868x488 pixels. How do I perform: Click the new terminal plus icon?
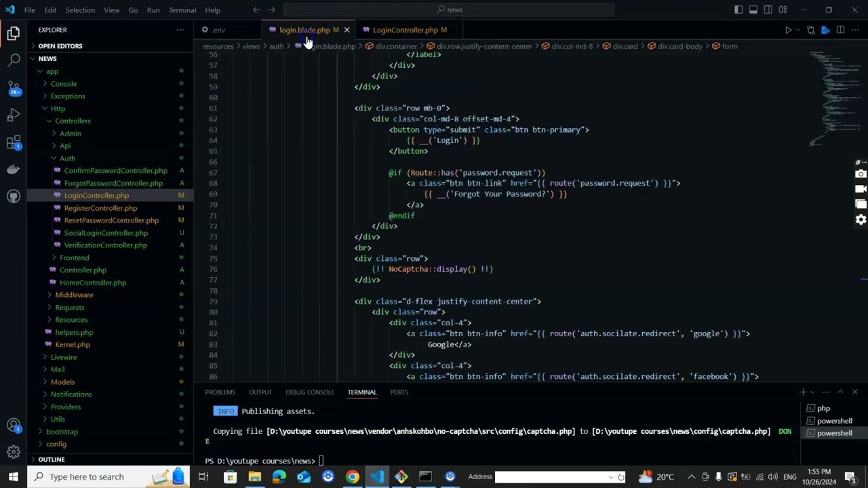click(803, 392)
